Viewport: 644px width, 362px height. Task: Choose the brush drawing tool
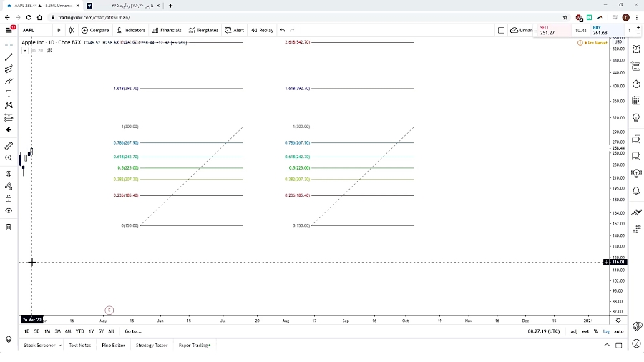tap(9, 82)
